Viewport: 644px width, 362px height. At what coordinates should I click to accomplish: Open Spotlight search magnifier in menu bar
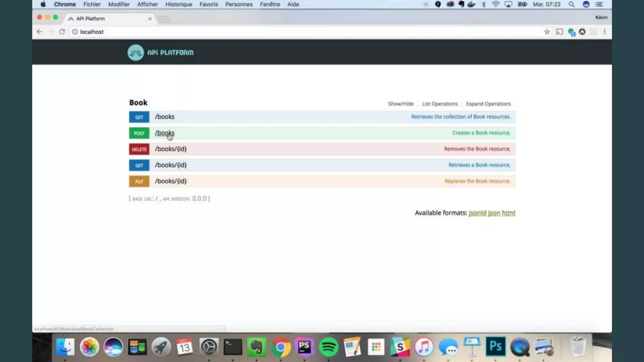point(571,4)
